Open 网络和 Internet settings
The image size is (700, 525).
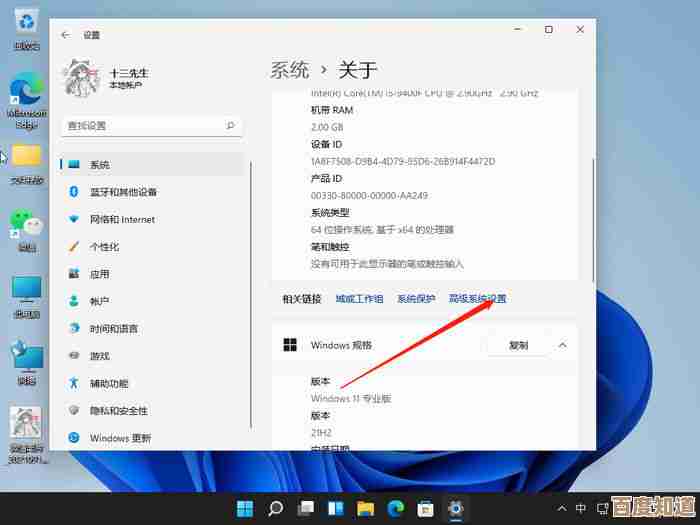click(122, 219)
